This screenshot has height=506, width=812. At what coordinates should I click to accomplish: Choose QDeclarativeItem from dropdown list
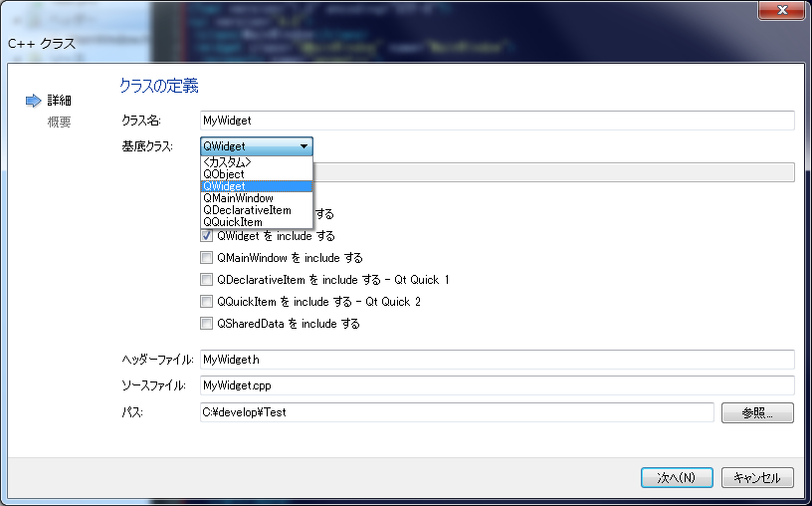point(257,210)
